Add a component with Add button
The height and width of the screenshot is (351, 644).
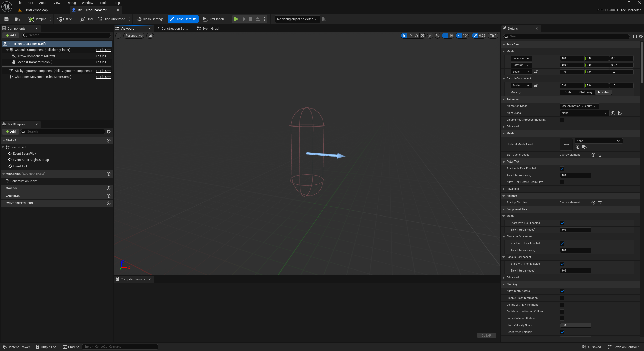click(11, 35)
